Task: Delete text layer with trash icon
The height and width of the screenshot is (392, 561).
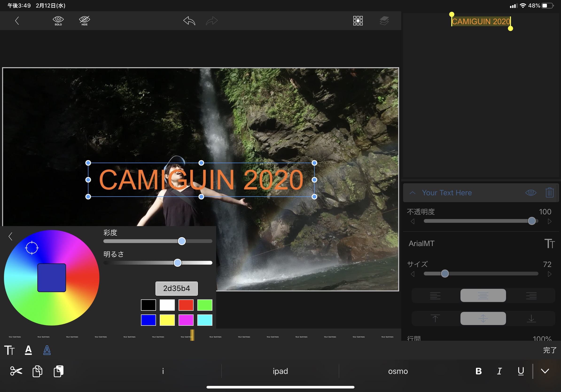Action: tap(549, 192)
